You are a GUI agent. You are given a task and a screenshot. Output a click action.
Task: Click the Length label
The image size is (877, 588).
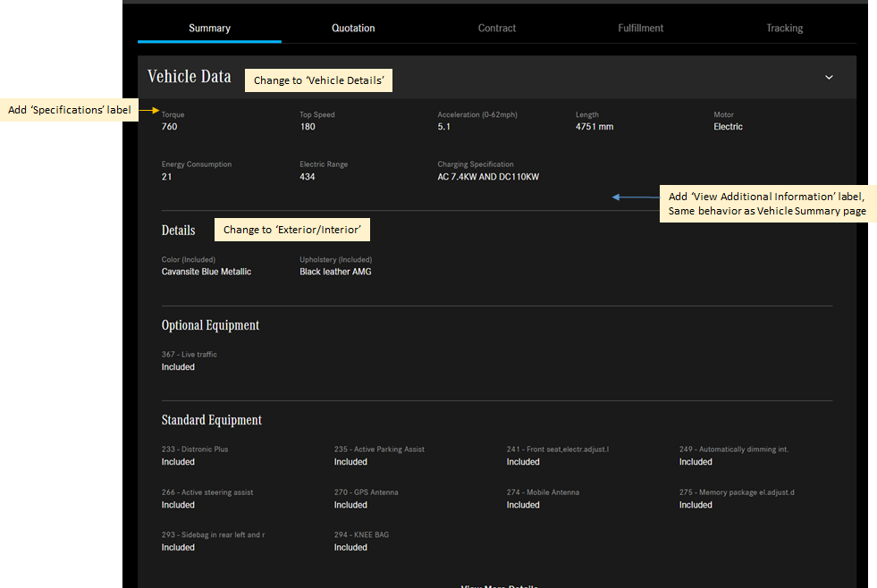point(587,114)
